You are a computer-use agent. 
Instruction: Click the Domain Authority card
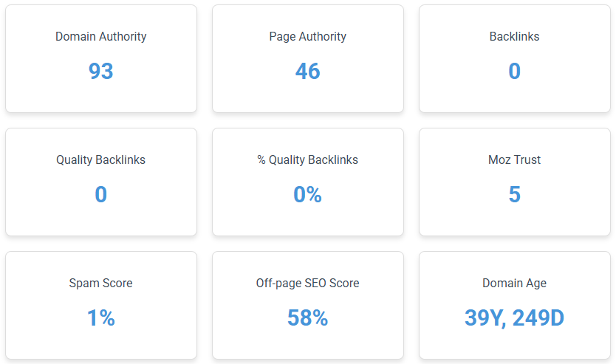click(101, 58)
